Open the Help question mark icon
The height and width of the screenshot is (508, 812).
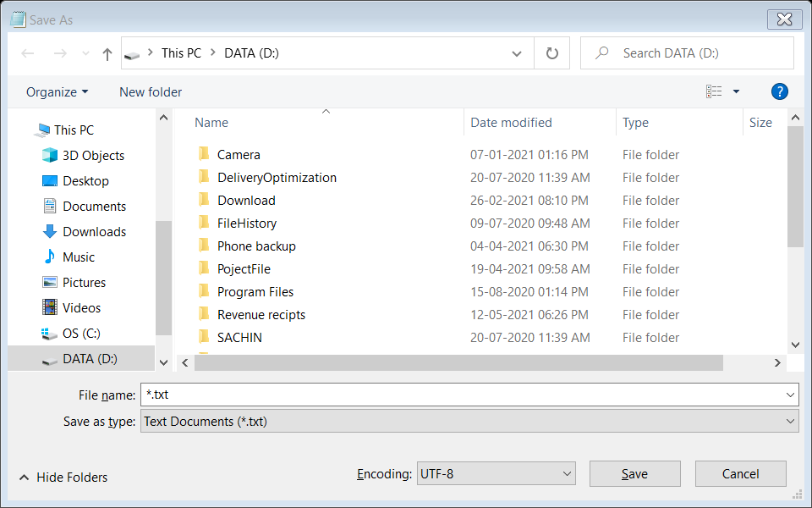click(x=780, y=91)
